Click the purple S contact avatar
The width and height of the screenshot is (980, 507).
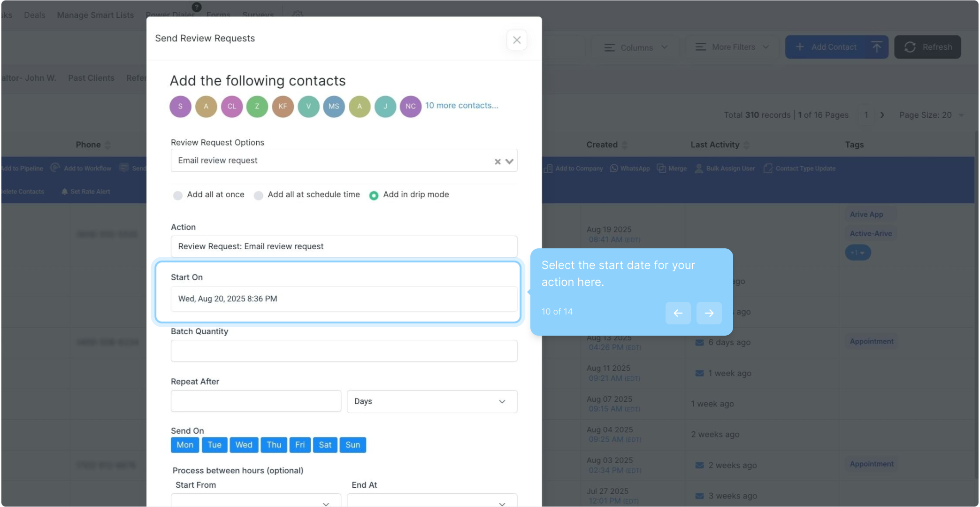click(180, 106)
